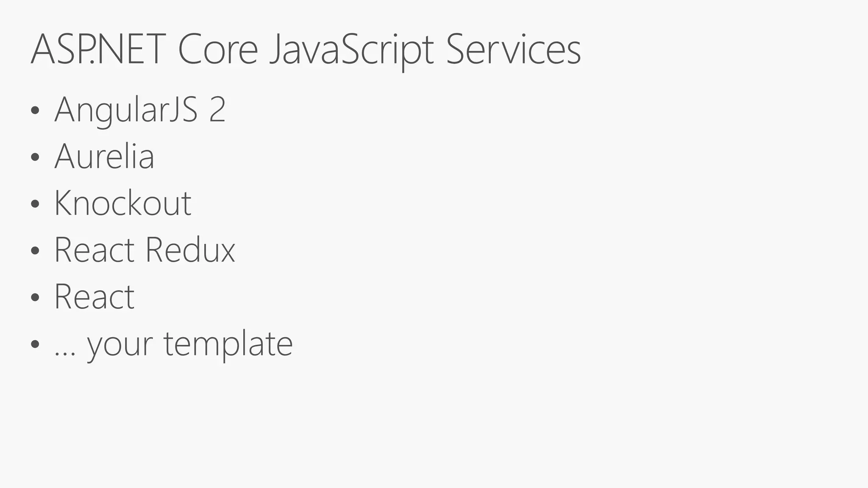Image resolution: width=868 pixels, height=488 pixels.
Task: Click the bullet dot beside React Redux
Action: (35, 250)
